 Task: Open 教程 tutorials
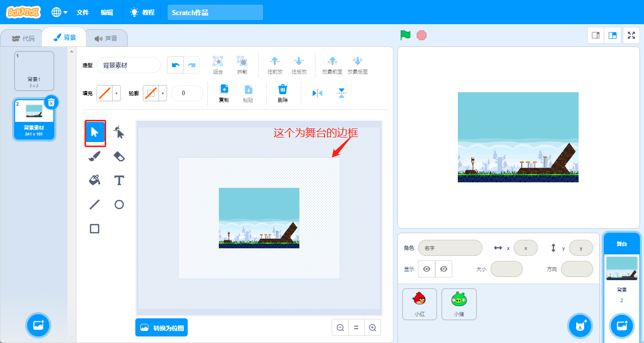pos(142,12)
